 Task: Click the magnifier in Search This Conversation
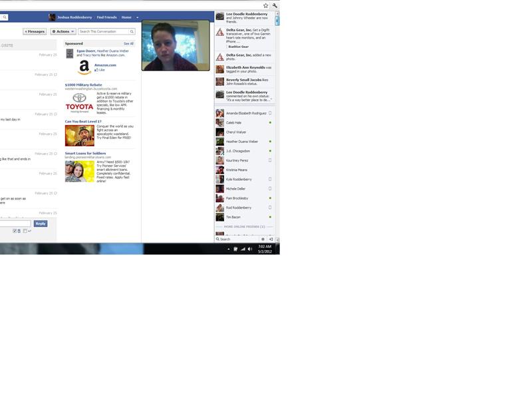tap(130, 30)
